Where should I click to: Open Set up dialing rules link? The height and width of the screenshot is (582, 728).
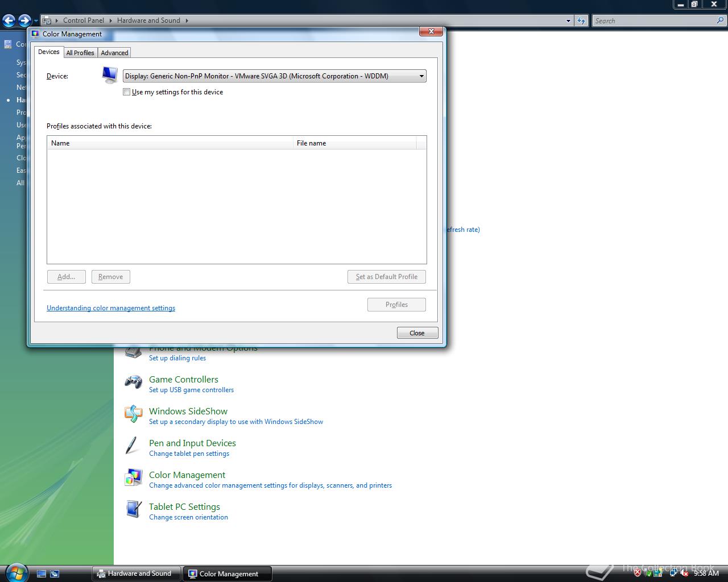point(177,358)
